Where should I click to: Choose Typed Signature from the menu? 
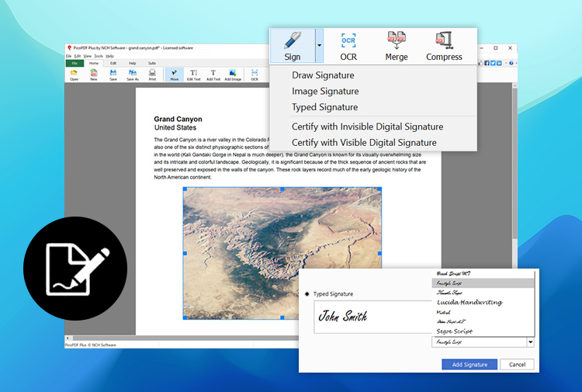coord(325,107)
